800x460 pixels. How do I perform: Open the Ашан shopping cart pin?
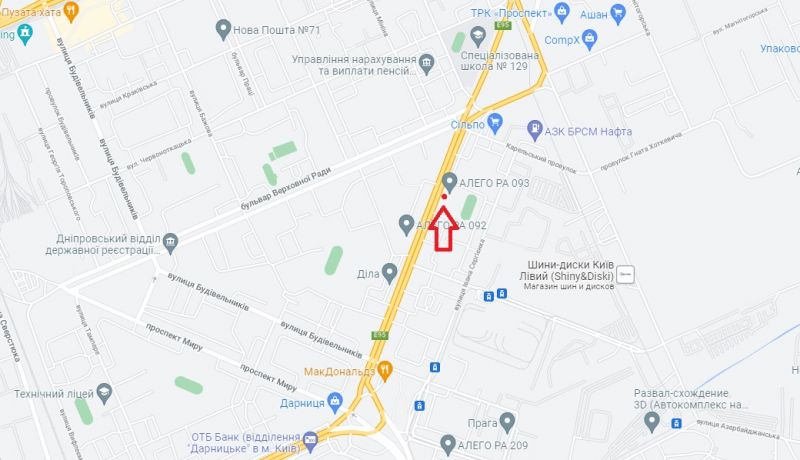618,14
